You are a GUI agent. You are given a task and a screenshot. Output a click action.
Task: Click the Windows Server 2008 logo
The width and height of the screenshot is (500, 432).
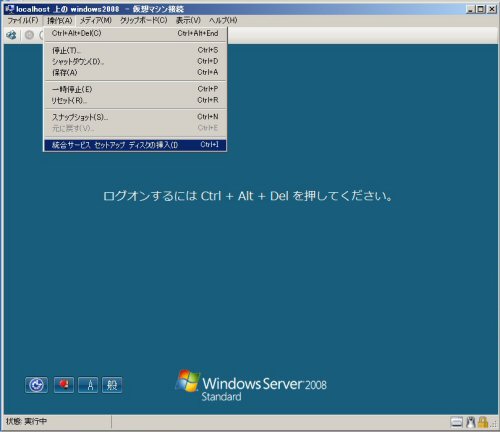point(251,386)
